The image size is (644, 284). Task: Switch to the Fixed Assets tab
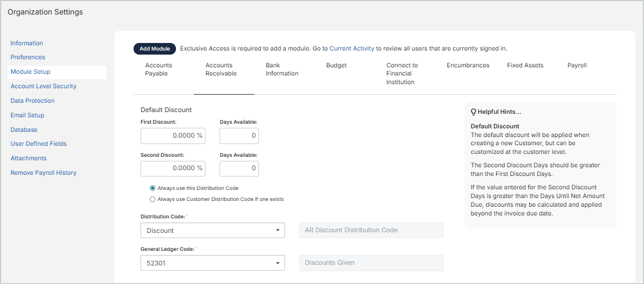[525, 66]
